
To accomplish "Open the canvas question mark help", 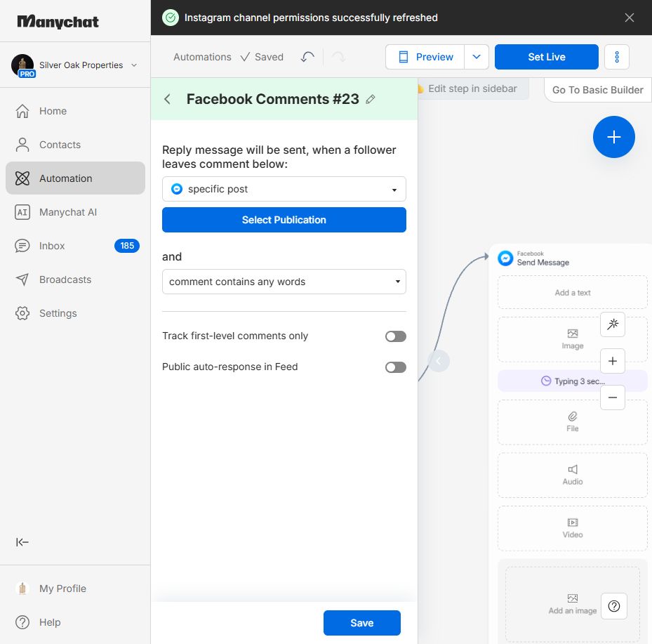I will 613,606.
